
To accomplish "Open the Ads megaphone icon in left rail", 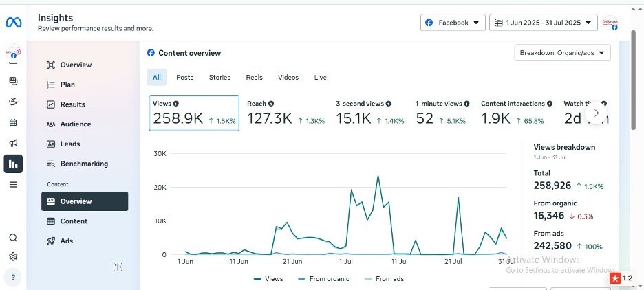I will [13, 143].
